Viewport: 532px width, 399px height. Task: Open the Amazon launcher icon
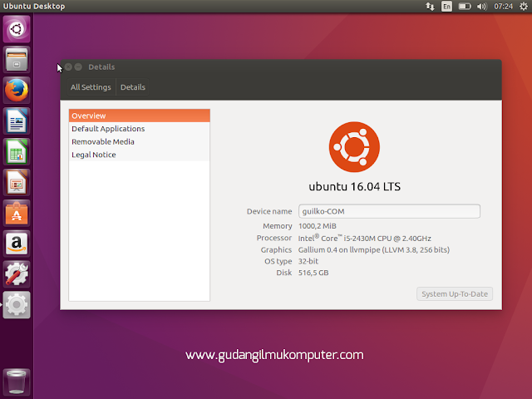pos(17,244)
